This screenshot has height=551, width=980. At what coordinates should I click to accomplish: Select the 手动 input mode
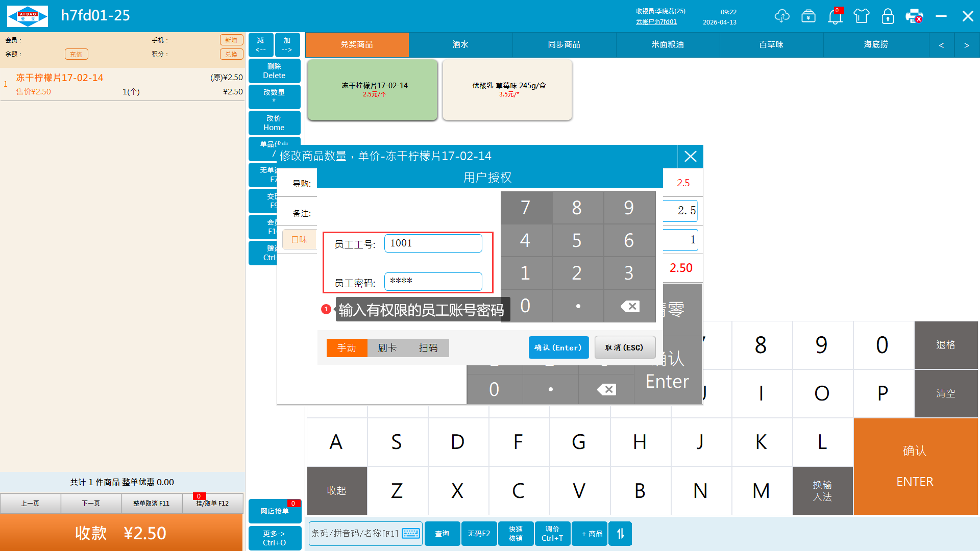347,348
